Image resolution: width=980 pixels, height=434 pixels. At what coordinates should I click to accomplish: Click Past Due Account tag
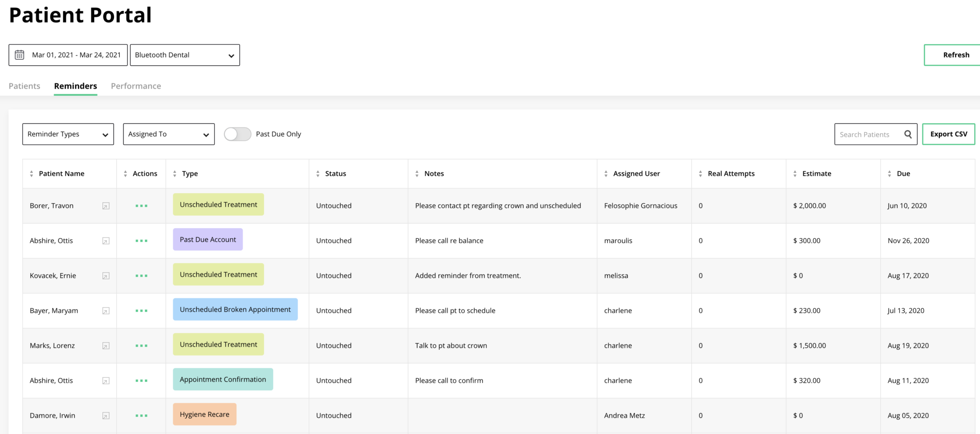click(x=208, y=240)
